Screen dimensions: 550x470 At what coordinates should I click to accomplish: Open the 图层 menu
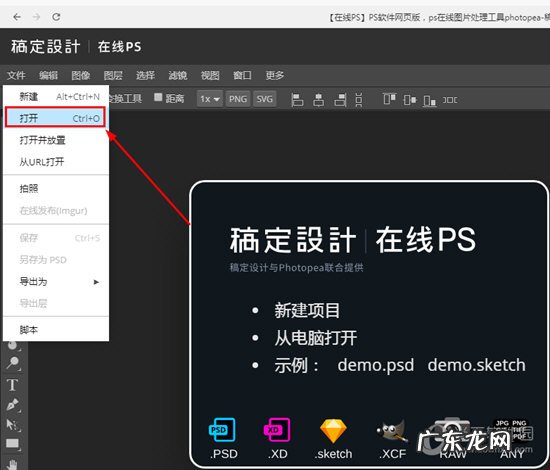(x=113, y=75)
